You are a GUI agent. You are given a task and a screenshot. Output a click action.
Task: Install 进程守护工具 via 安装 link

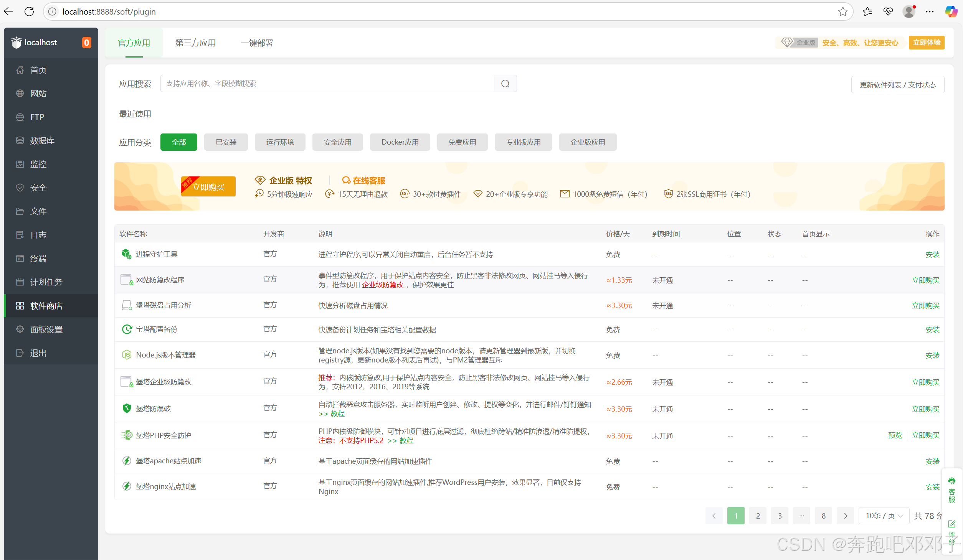932,254
